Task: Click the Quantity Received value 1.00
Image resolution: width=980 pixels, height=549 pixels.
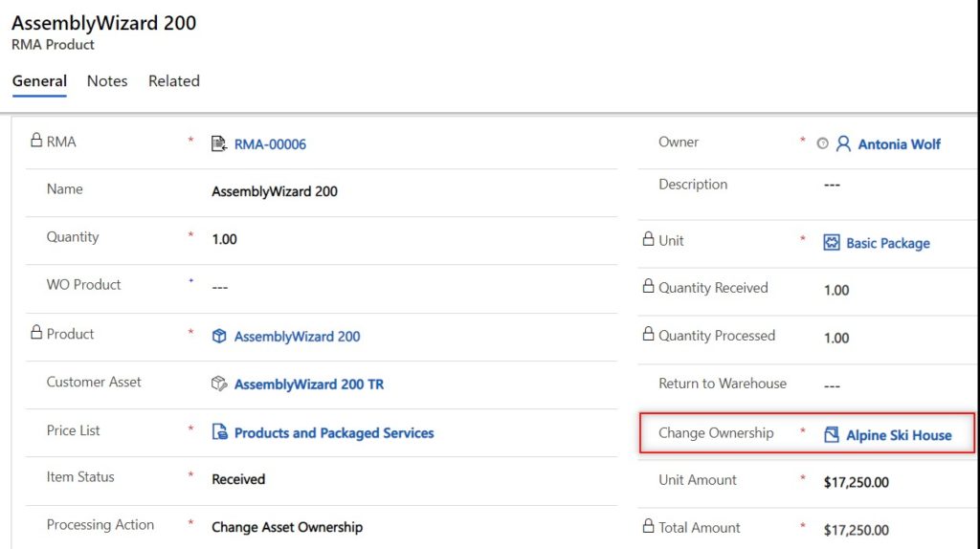Action: click(836, 291)
